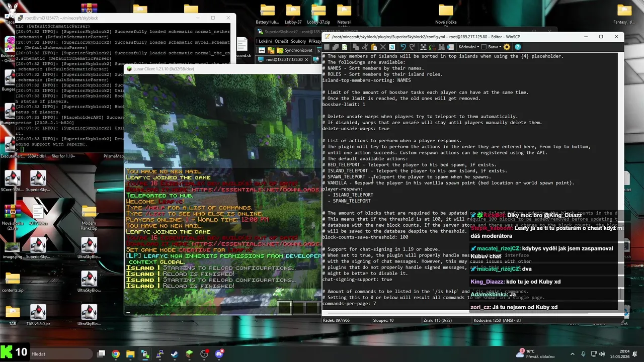The width and height of the screenshot is (644, 362).
Task: Click the selected Minecraft hotbar slot
Action: [284, 308]
